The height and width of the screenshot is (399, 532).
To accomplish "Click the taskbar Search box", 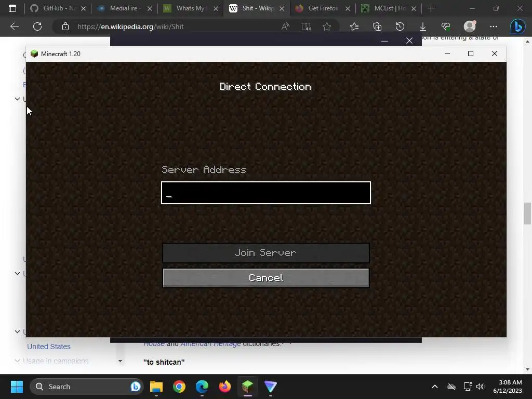I will point(87,387).
